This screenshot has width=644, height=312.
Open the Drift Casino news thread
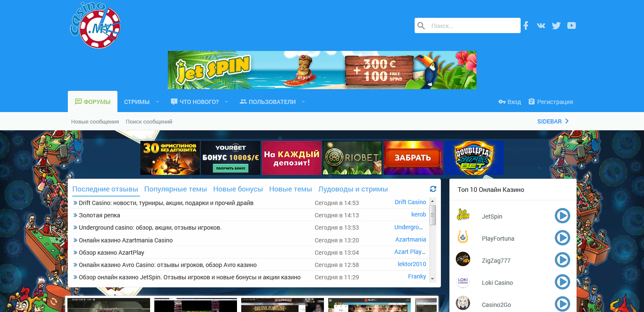coord(166,203)
